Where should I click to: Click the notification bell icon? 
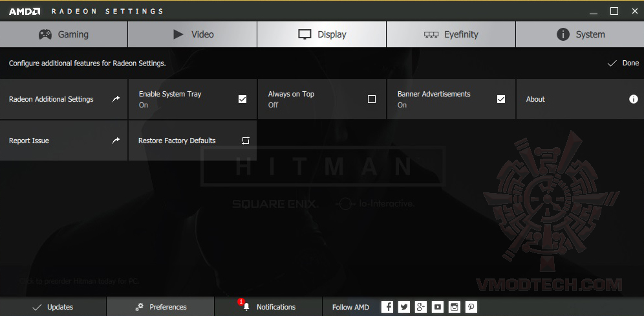click(x=246, y=308)
